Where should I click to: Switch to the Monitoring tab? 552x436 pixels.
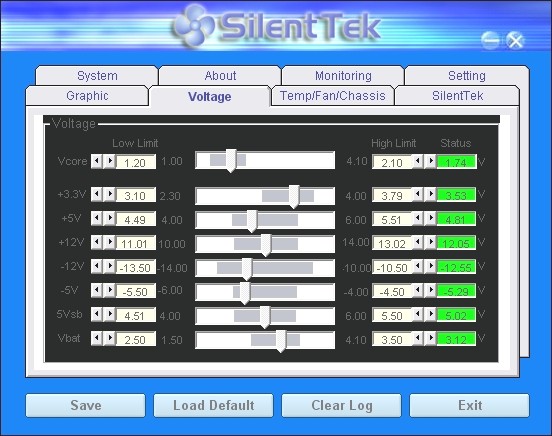click(x=343, y=75)
